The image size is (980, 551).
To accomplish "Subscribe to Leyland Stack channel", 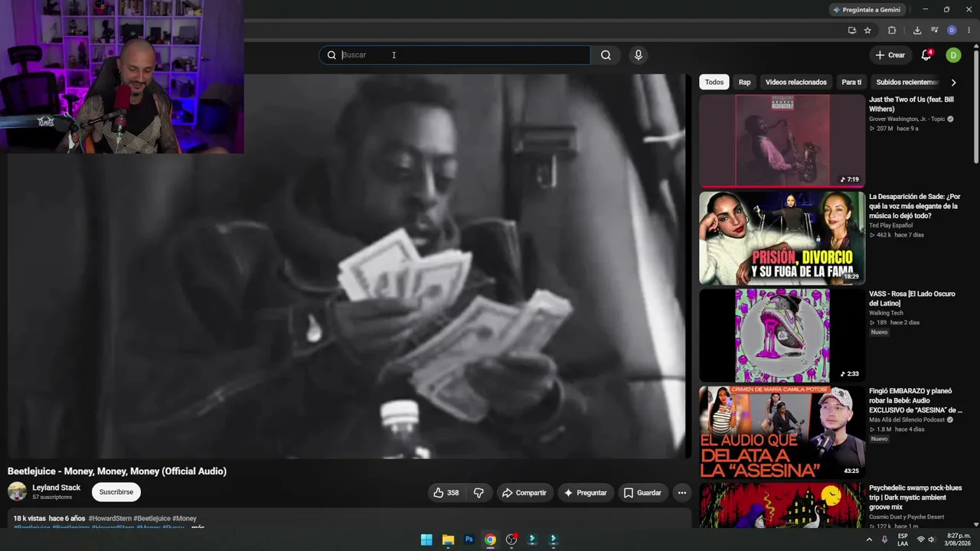I will pos(116,492).
